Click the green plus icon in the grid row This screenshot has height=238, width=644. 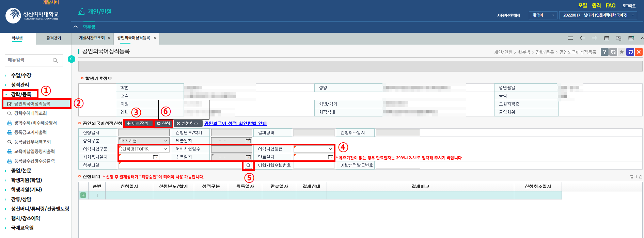[83, 195]
